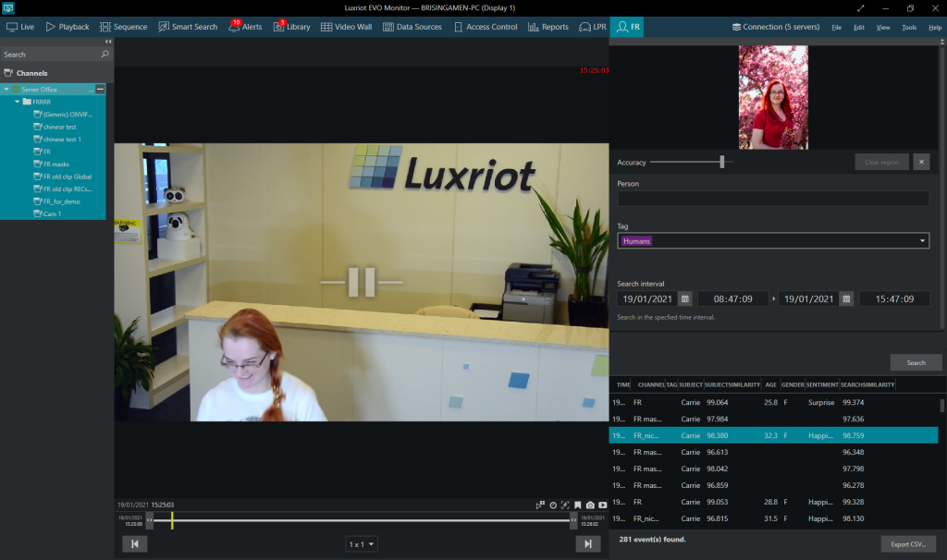This screenshot has width=947, height=560.
Task: Sort results by SUBJECTSIMILARITY column
Action: point(732,384)
